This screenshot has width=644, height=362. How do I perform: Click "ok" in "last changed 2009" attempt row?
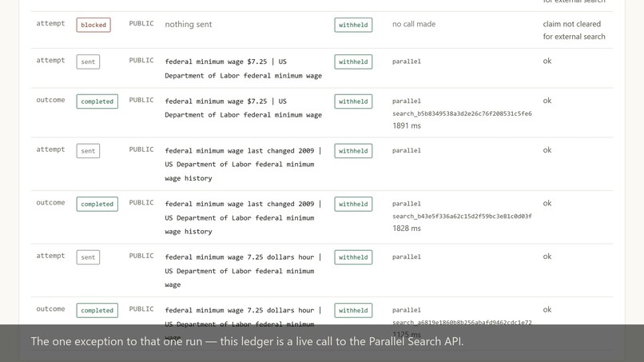547,150
